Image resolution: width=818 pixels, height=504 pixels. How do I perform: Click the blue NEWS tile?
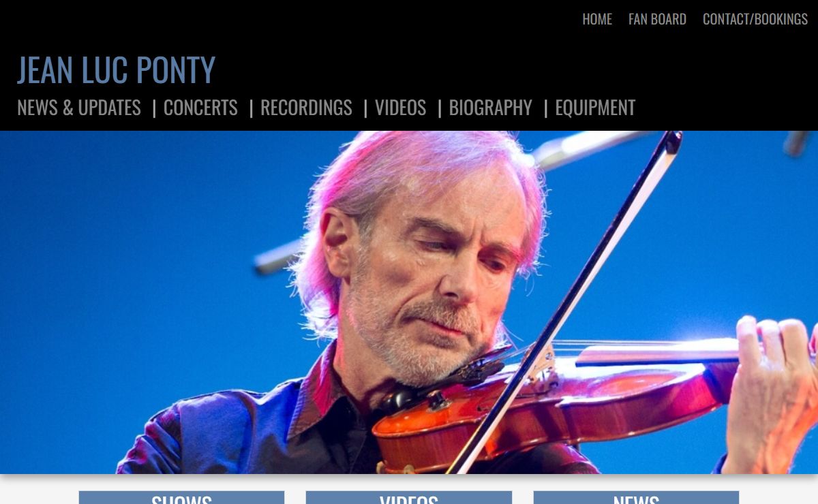click(x=636, y=498)
